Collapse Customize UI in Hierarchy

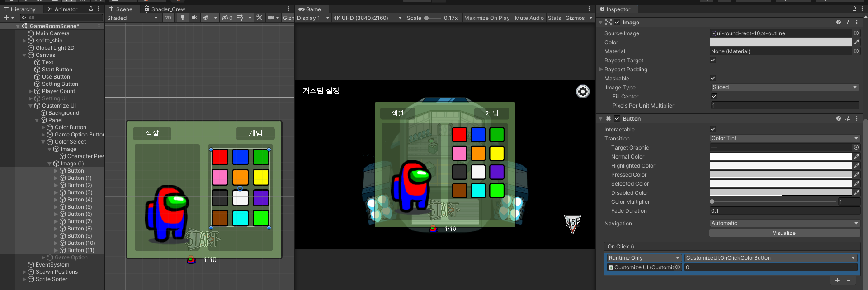(31, 106)
